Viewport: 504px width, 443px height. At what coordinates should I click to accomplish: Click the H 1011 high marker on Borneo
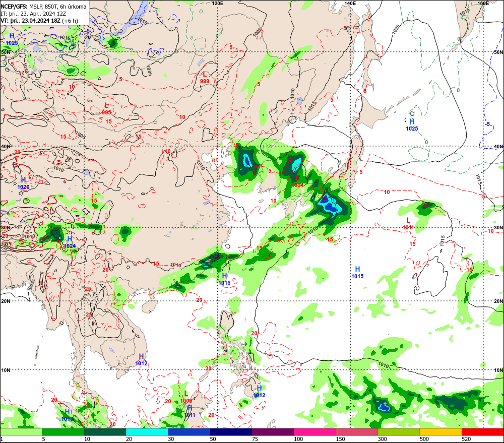pos(190,411)
